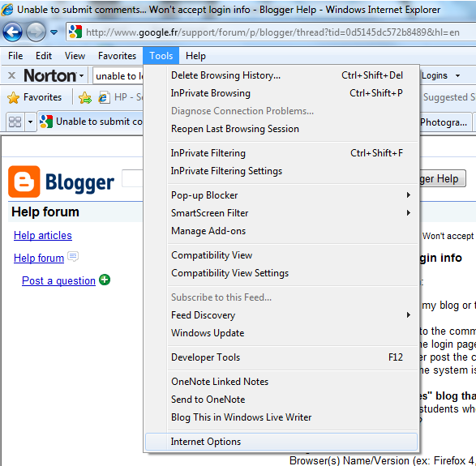
Task: Expand the Pop-up Blocker submenu
Action: [409, 195]
